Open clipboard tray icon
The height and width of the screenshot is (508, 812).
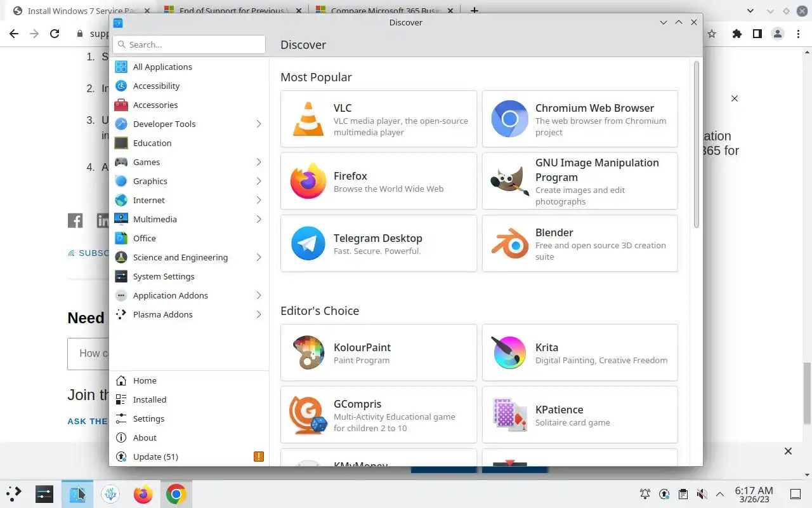pos(683,494)
